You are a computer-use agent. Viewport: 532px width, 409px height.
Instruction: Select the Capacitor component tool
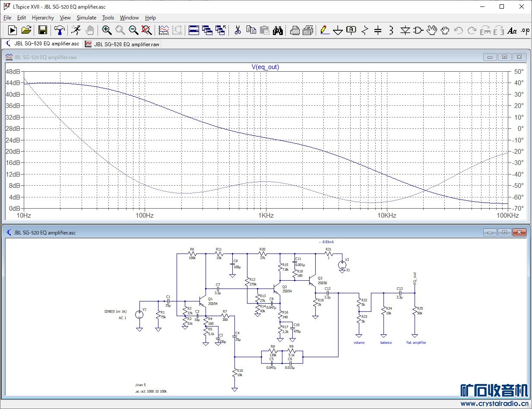click(x=378, y=30)
